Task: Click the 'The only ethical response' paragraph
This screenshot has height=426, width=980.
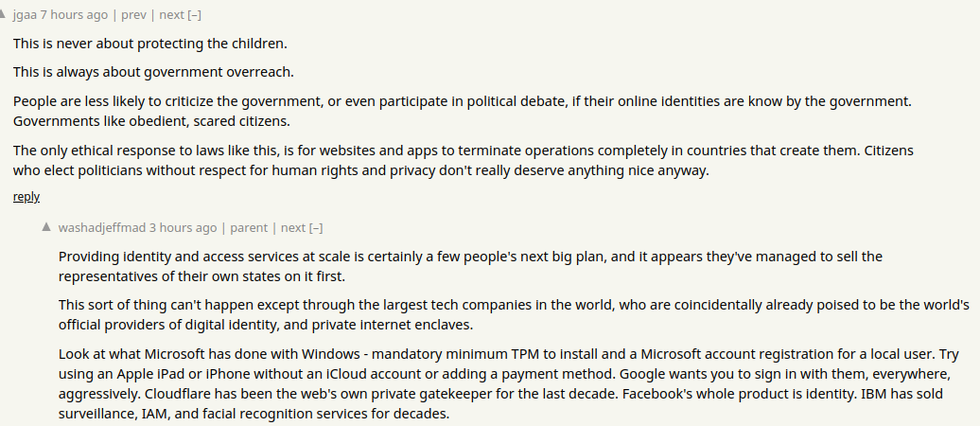Action: pyautogui.click(x=464, y=160)
